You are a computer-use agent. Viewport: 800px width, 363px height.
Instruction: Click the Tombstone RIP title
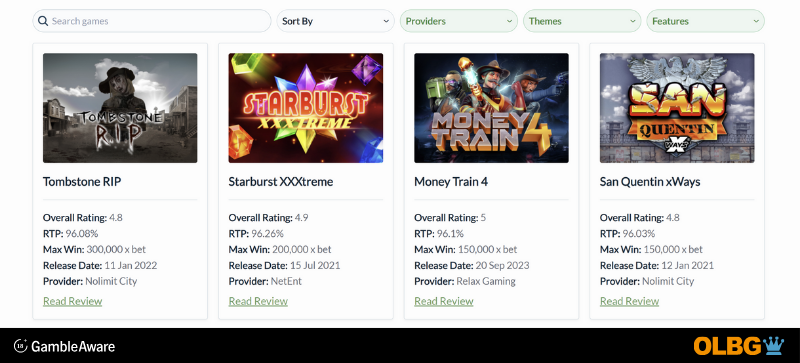point(82,182)
